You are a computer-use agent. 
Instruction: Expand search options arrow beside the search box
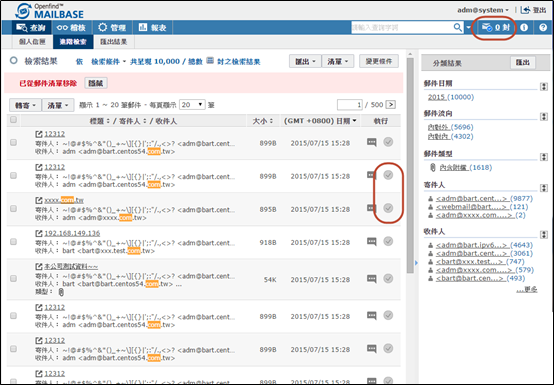coord(468,27)
